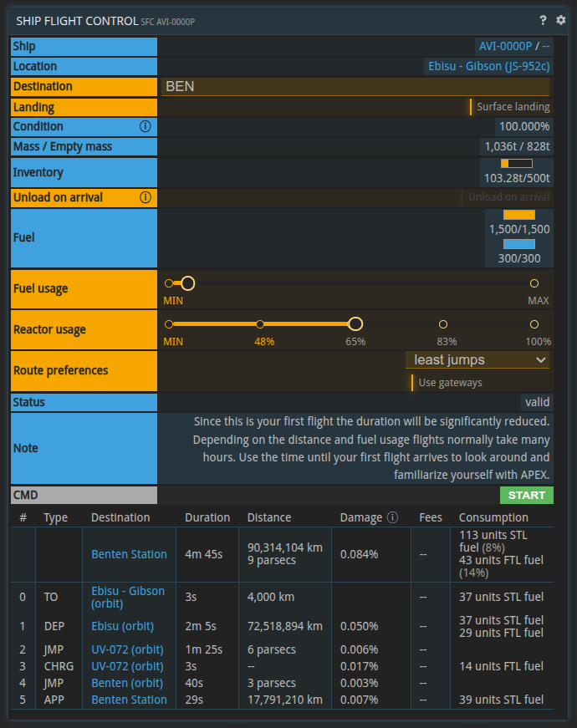Click info icon beside Unload on arrival

coord(145,197)
